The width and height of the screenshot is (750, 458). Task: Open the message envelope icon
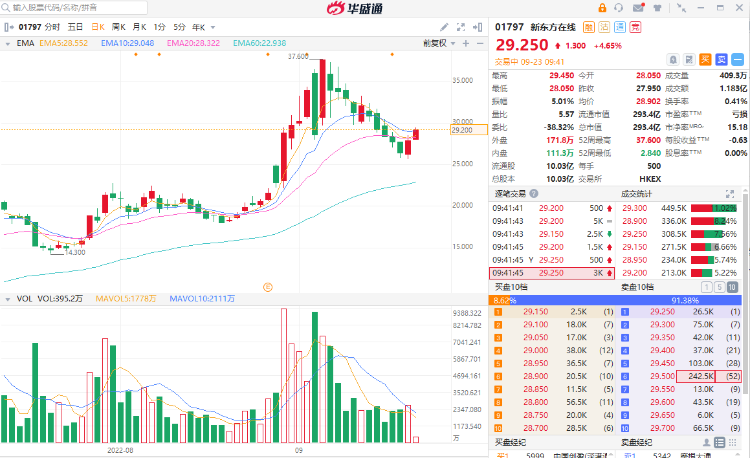click(638, 8)
